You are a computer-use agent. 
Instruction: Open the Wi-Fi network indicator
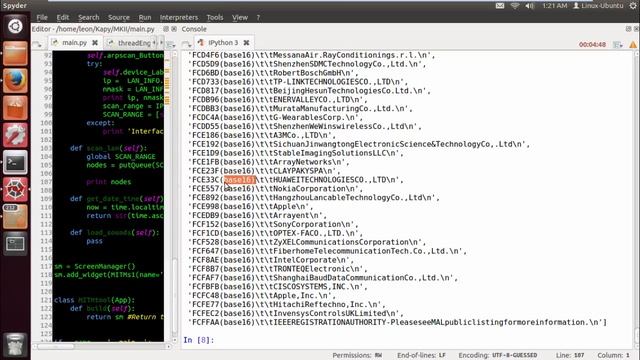[515, 6]
